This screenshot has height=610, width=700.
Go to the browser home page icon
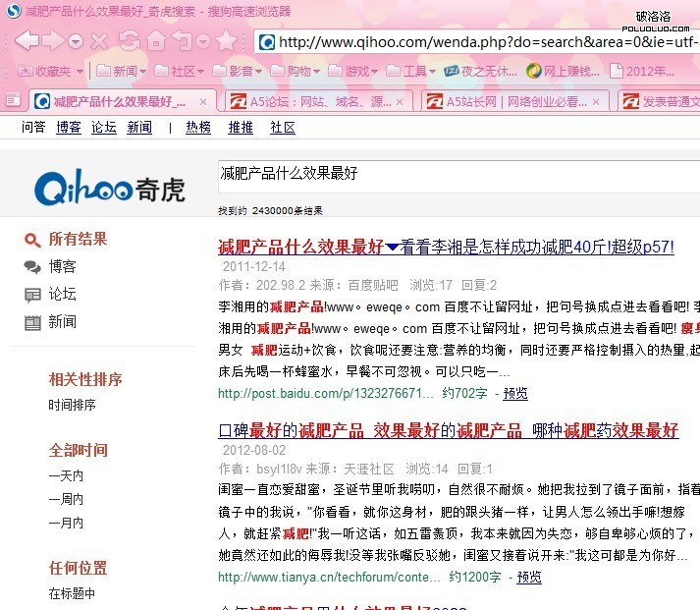coord(155,41)
